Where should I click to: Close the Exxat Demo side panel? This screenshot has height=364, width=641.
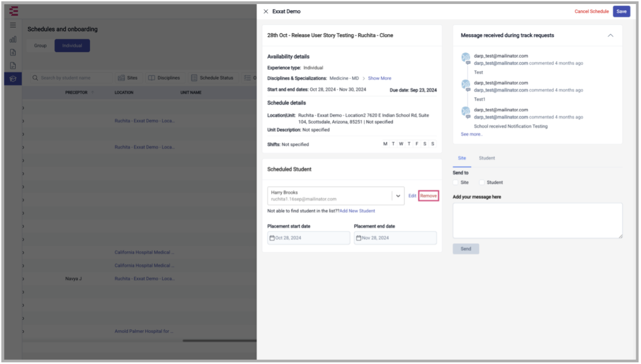point(266,11)
